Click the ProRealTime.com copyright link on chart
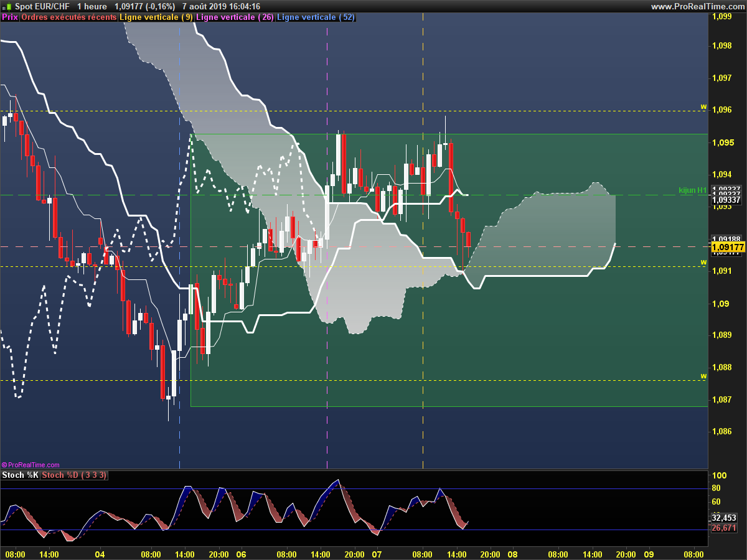This screenshot has height=560, width=747. pos(31,465)
